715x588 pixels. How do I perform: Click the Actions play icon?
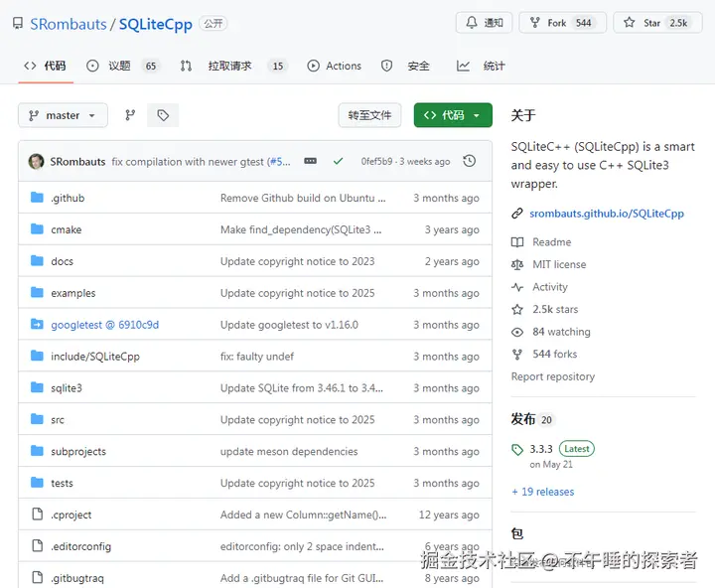click(313, 67)
